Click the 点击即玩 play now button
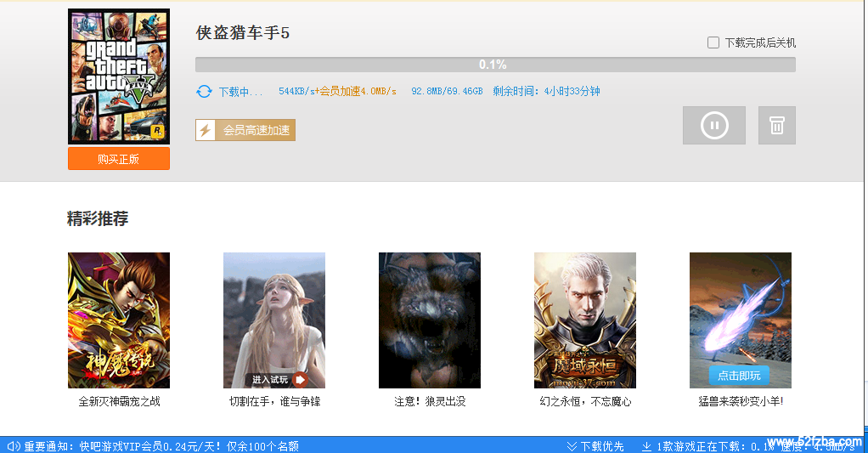The height and width of the screenshot is (453, 868). click(739, 376)
